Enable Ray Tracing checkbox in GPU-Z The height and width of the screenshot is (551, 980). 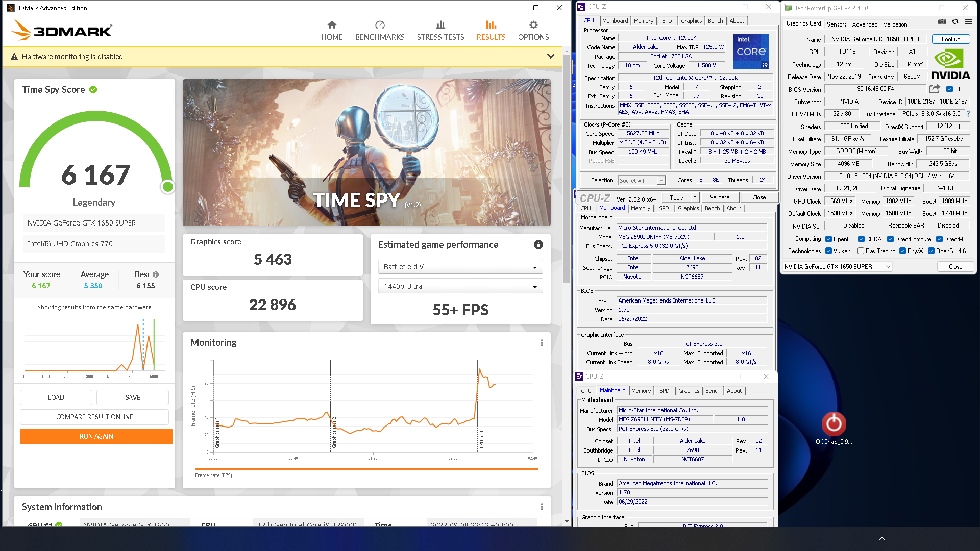pyautogui.click(x=861, y=251)
